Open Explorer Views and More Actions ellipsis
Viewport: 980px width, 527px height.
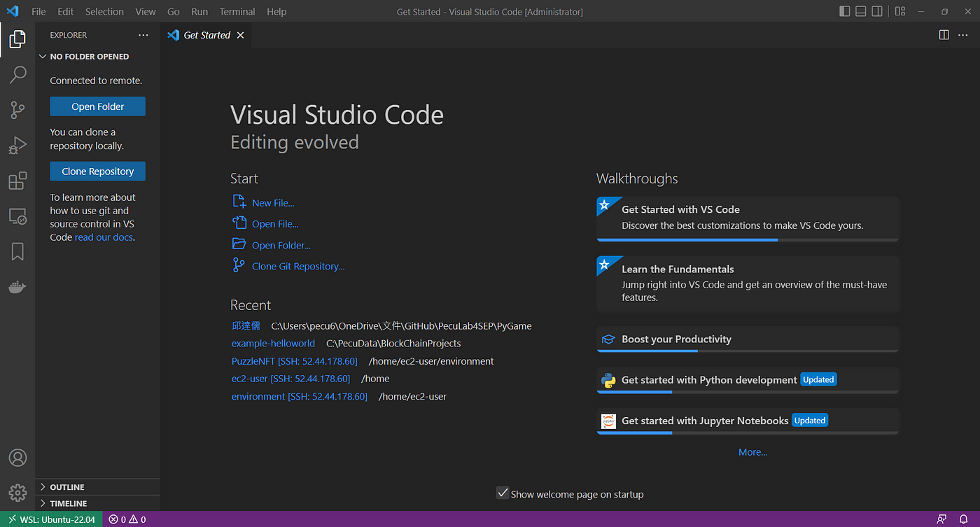[143, 35]
